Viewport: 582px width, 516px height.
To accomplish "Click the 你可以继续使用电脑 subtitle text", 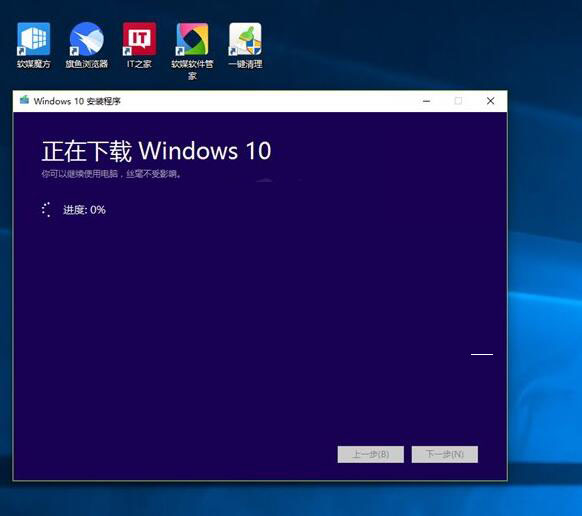I will 112,174.
